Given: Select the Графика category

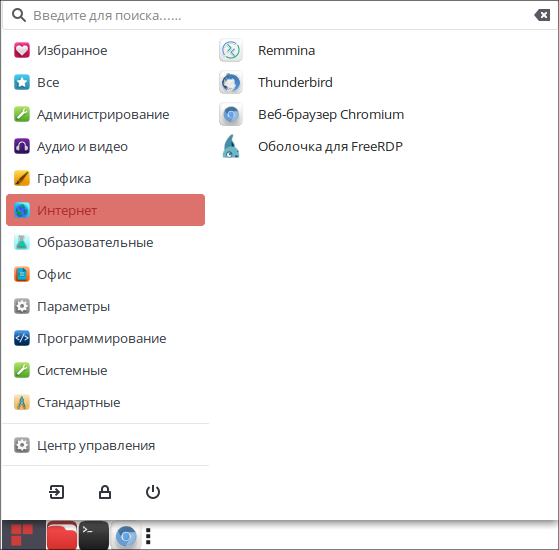Looking at the screenshot, I should point(106,178).
